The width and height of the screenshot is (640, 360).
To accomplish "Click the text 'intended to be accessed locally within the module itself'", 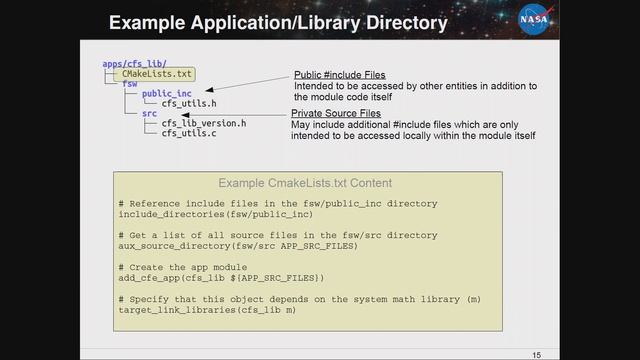I will (413, 136).
